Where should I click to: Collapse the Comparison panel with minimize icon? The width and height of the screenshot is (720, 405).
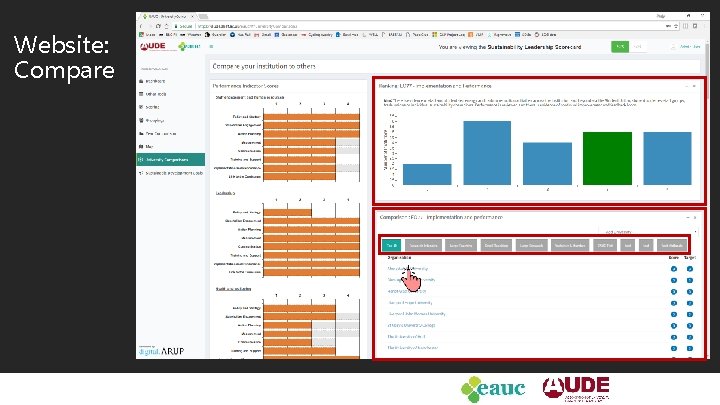click(688, 217)
